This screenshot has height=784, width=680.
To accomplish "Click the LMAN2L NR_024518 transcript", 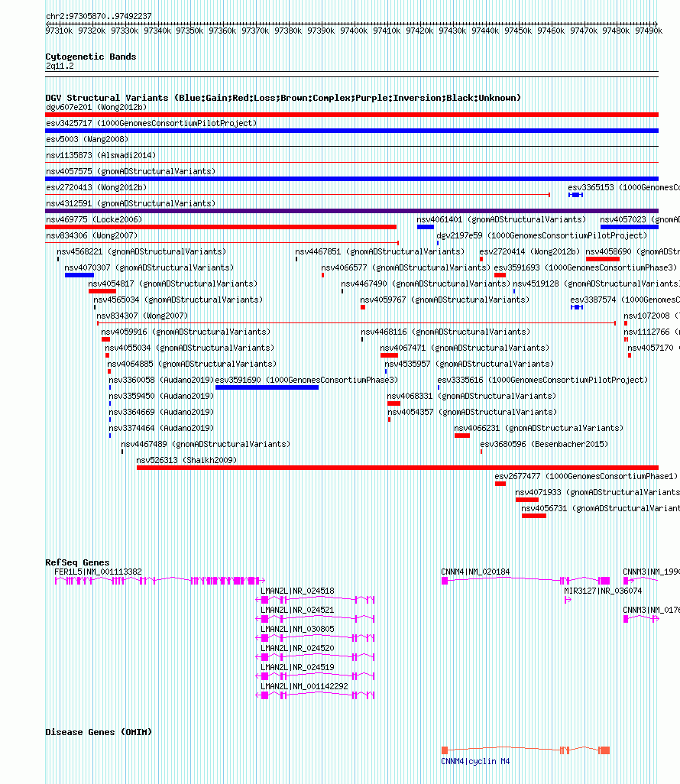I will pos(315,599).
